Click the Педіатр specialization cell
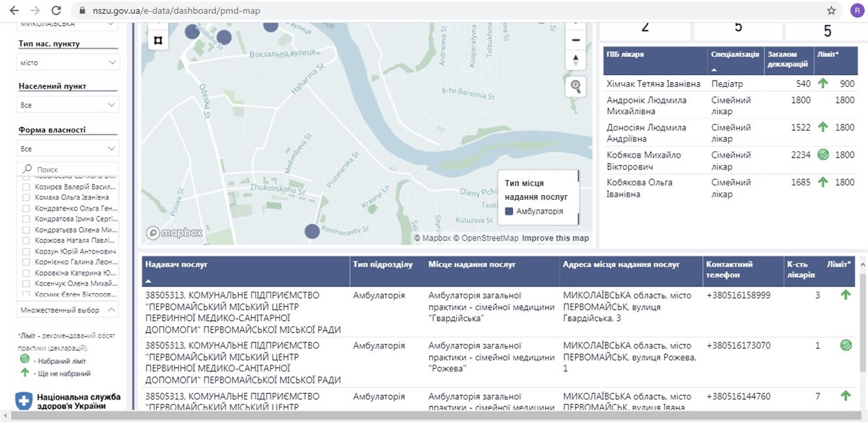The image size is (868, 423). 727,83
